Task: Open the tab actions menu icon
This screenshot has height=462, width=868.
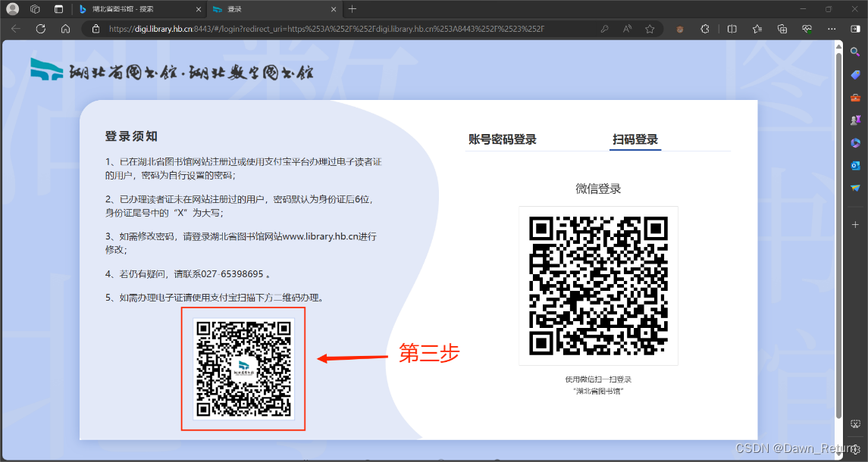Action: click(58, 9)
